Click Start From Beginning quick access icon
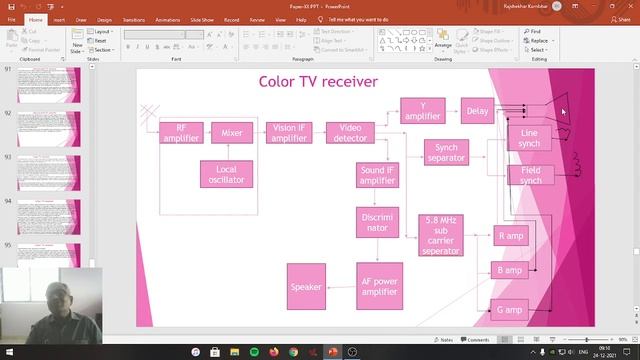 coord(51,7)
